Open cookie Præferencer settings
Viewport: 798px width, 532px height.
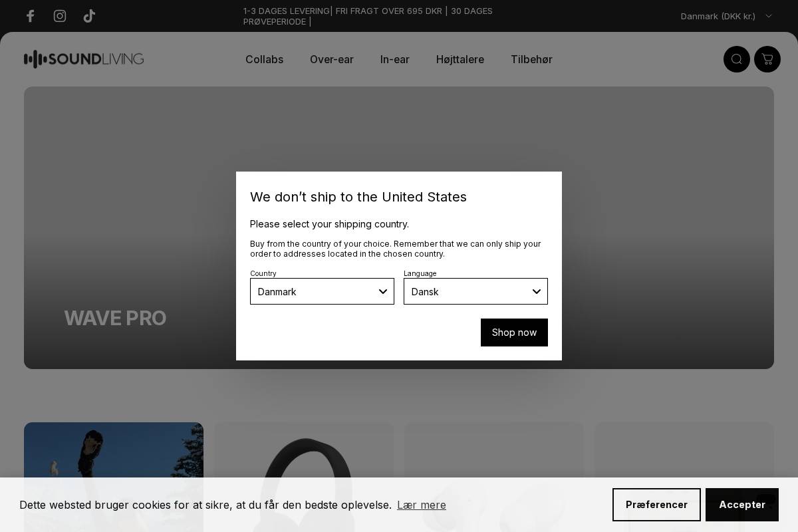656,505
